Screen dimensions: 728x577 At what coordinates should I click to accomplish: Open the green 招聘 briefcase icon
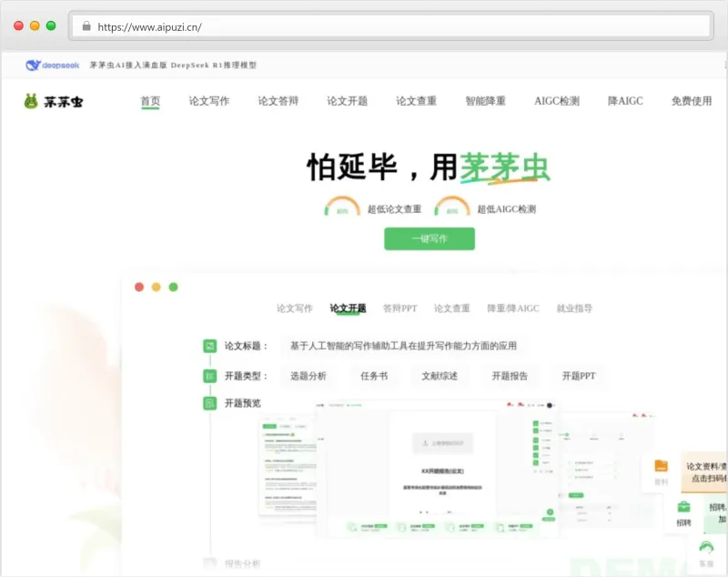point(684,507)
